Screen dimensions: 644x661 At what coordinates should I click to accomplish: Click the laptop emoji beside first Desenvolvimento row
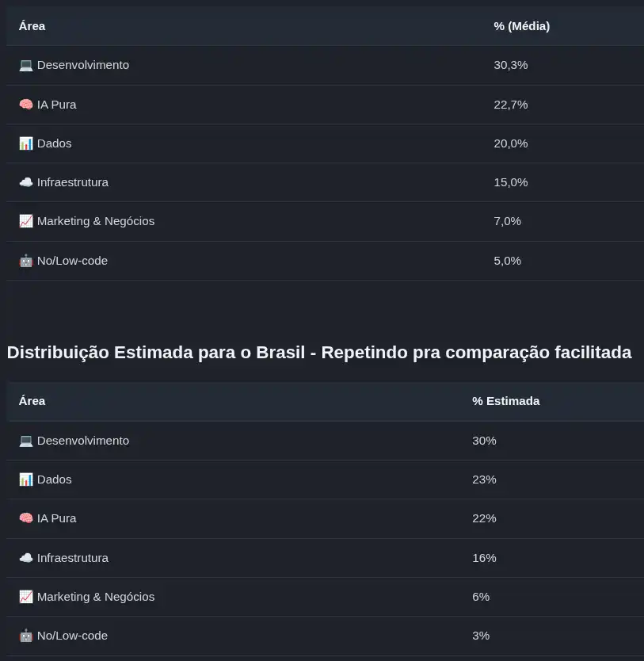click(26, 65)
